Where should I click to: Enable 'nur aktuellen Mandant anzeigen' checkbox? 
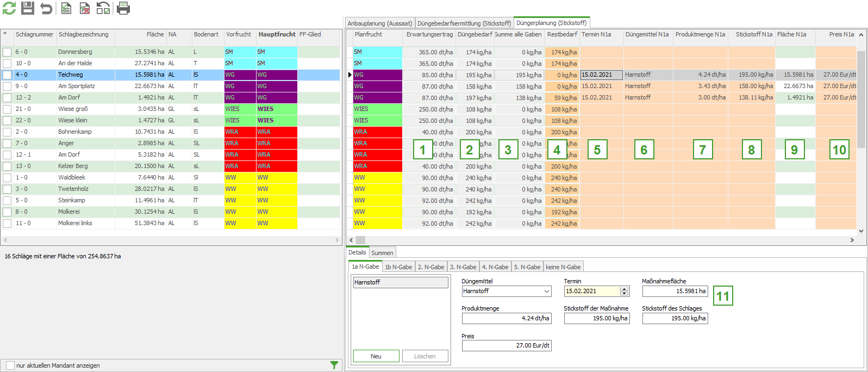10,365
